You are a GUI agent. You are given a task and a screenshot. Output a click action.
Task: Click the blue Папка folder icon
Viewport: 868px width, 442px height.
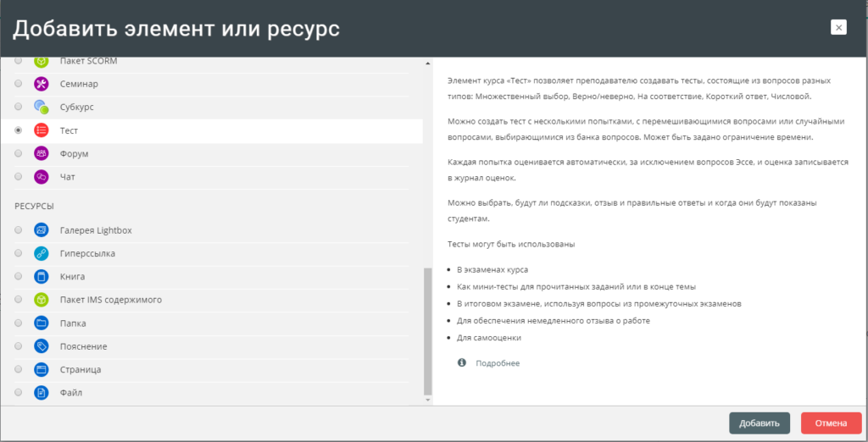pyautogui.click(x=42, y=323)
